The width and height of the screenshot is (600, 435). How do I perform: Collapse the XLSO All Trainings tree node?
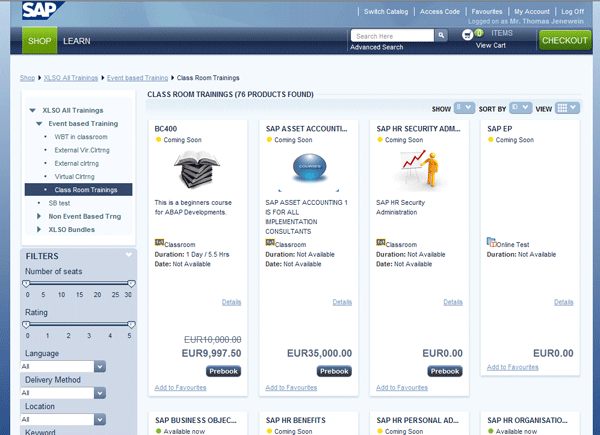click(33, 111)
